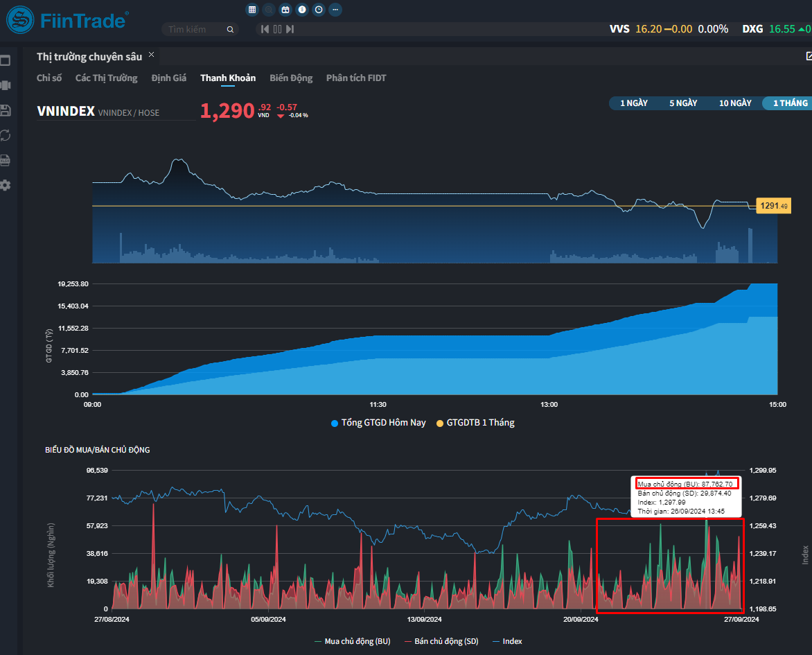Click the blue Tổng GTGD Hôm Nay legend dot

[x=335, y=423]
